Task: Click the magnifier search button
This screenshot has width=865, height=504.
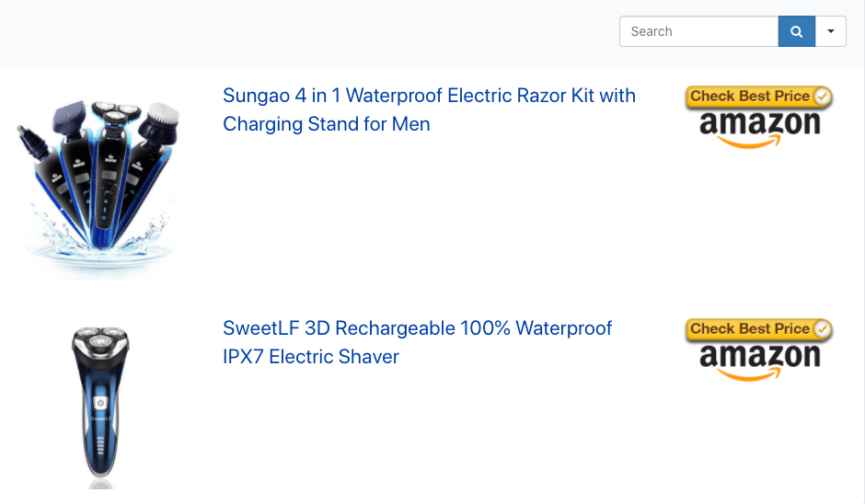Action: click(x=797, y=31)
